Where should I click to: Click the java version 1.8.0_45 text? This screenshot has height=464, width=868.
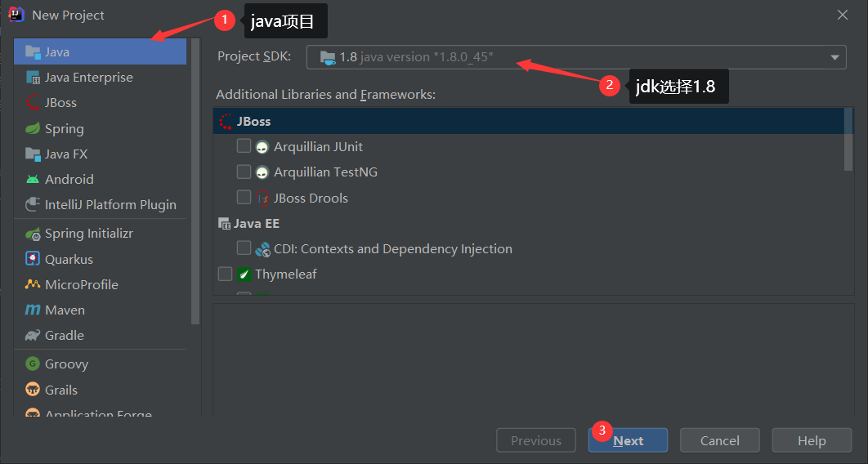click(x=427, y=57)
